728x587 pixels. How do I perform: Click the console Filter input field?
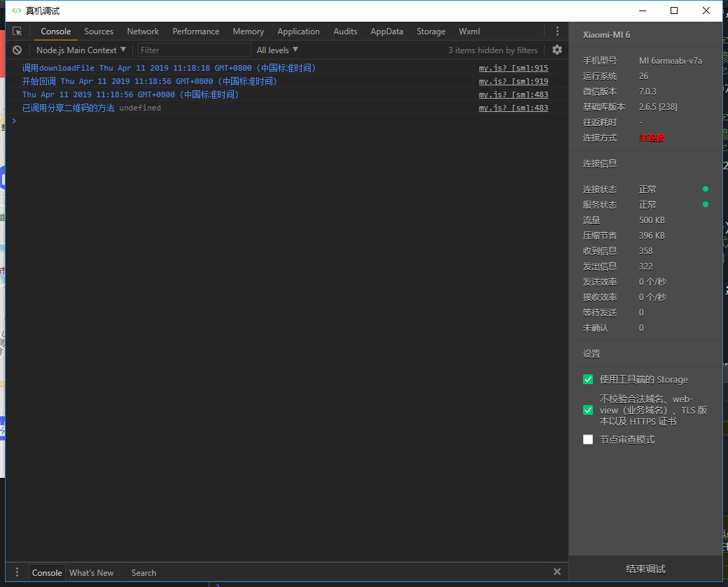pyautogui.click(x=194, y=50)
